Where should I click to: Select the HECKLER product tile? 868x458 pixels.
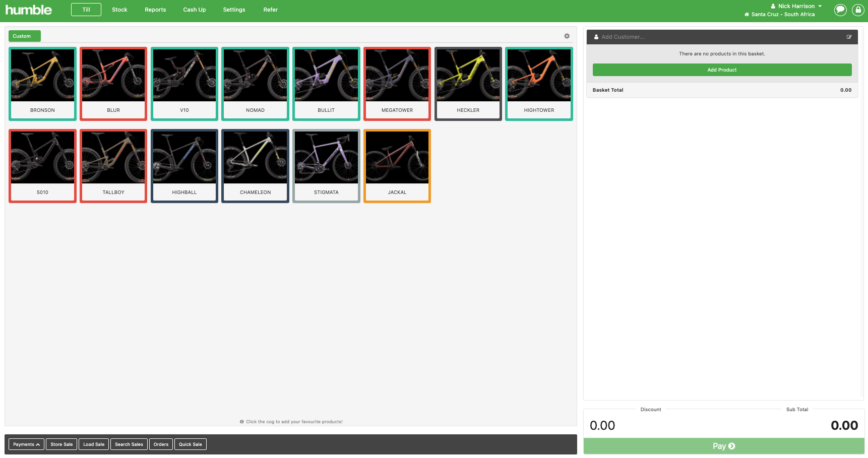[468, 84]
